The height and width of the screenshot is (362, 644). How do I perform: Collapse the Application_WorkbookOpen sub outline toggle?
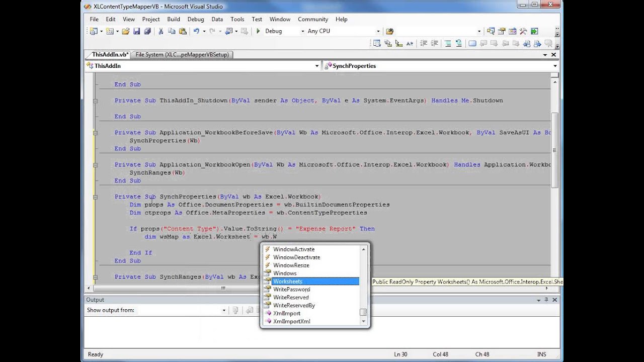[95, 164]
